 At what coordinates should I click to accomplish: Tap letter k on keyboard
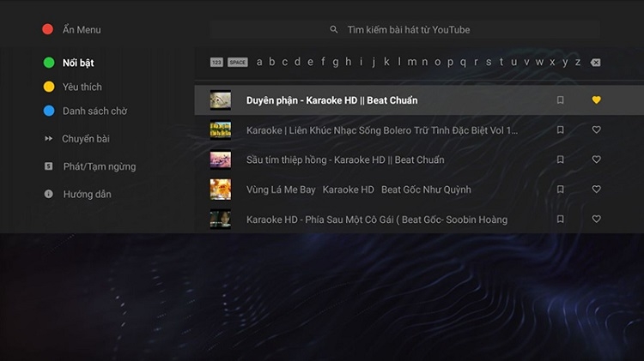point(386,62)
